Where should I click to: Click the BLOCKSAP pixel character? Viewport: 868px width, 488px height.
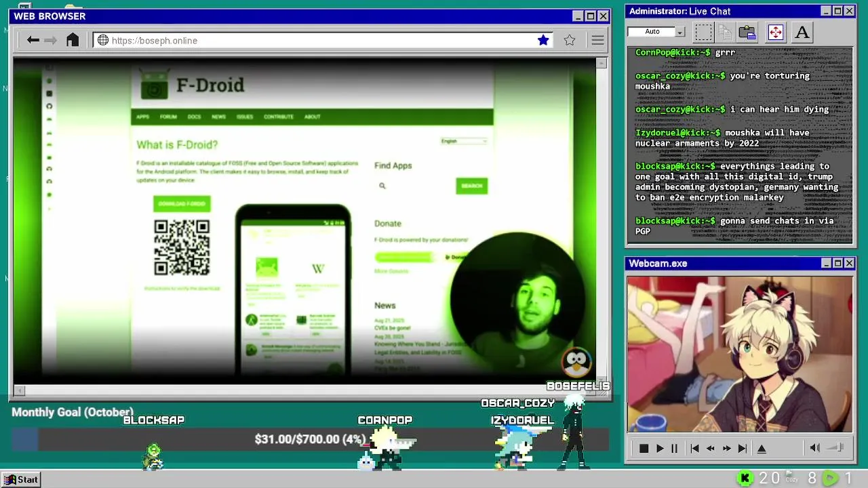pyautogui.click(x=153, y=457)
